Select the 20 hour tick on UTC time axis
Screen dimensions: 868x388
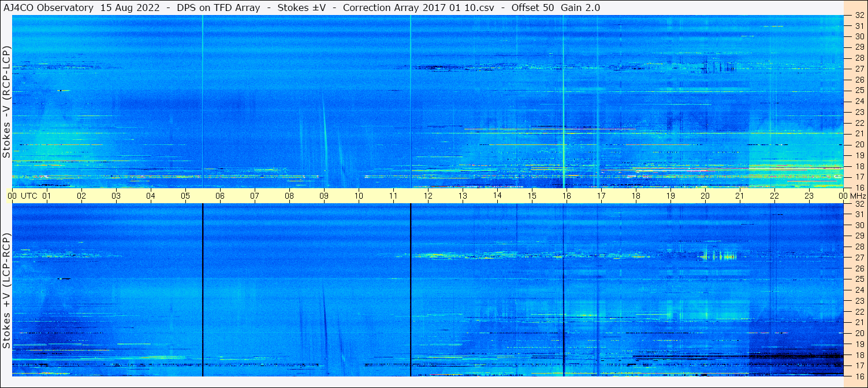(x=705, y=196)
